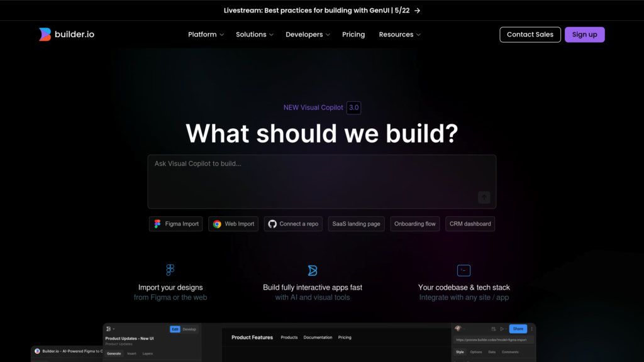Screen dimensions: 644x362
Task: Click Builder icon above Build fully interactive apps
Action: (x=313, y=270)
